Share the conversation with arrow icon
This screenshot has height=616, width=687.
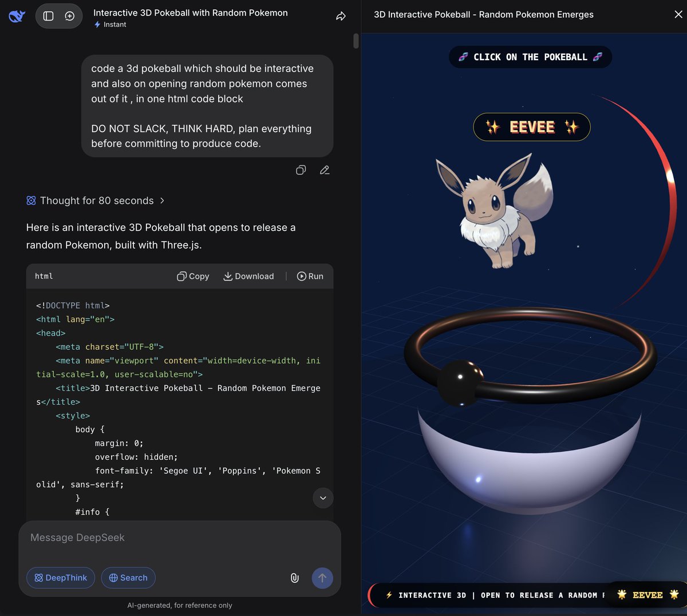341,16
